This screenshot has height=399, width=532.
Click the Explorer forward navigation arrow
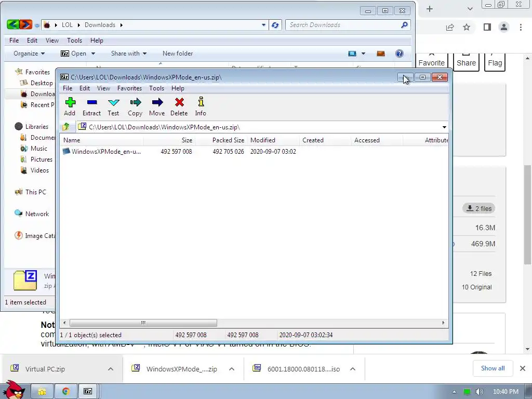click(26, 24)
